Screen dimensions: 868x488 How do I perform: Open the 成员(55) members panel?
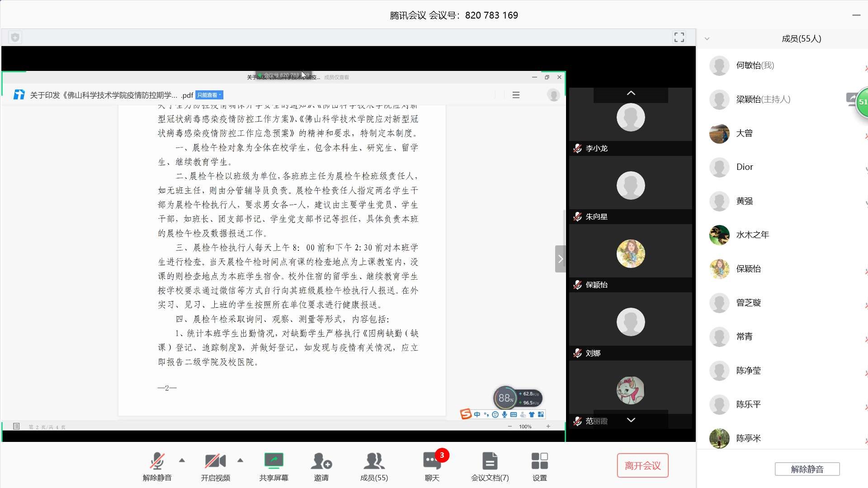(x=374, y=466)
